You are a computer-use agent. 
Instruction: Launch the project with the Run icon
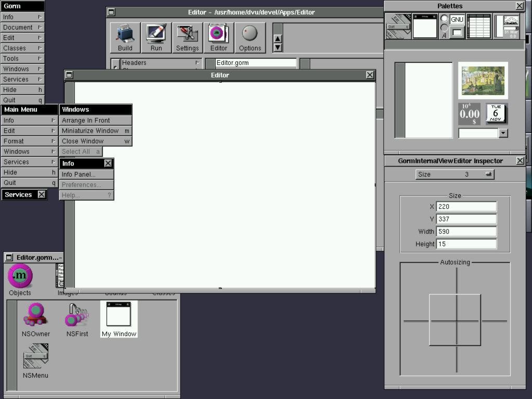[156, 37]
